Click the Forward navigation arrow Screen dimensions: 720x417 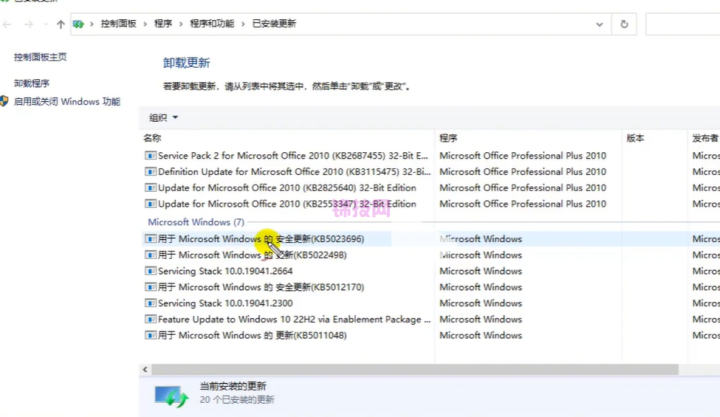28,24
